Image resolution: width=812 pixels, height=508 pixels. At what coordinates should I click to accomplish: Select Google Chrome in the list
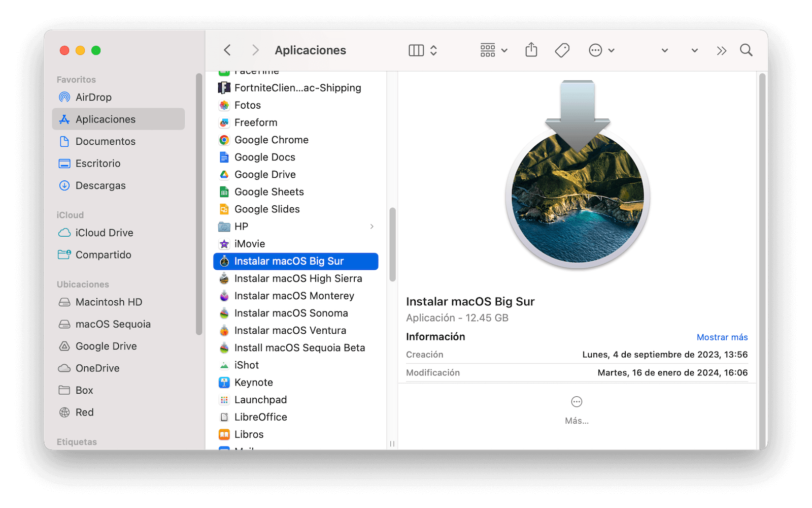[296, 140]
